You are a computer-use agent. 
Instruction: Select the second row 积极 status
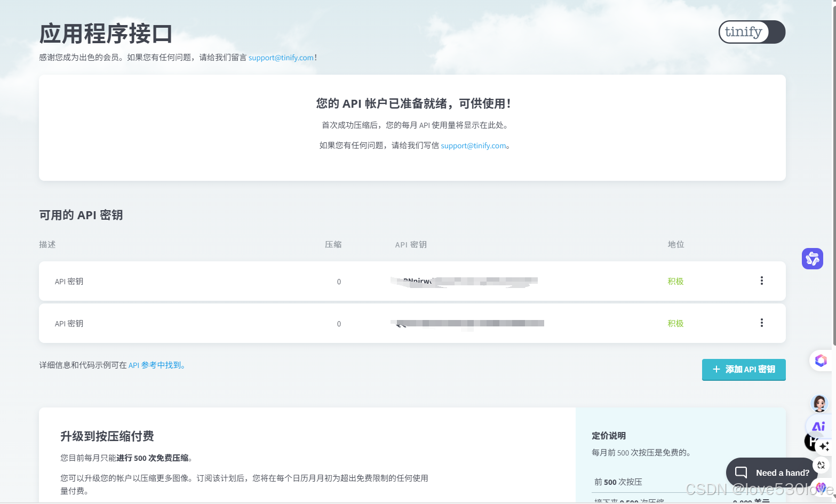point(675,323)
